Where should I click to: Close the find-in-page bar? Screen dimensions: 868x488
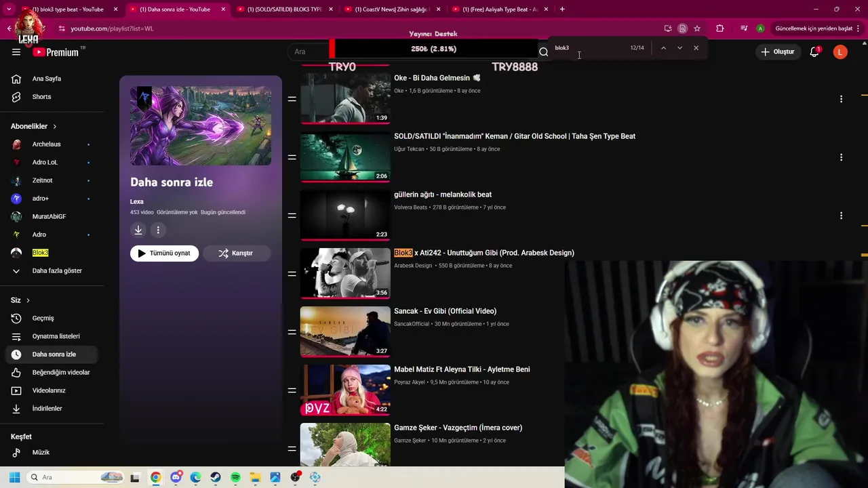696,48
